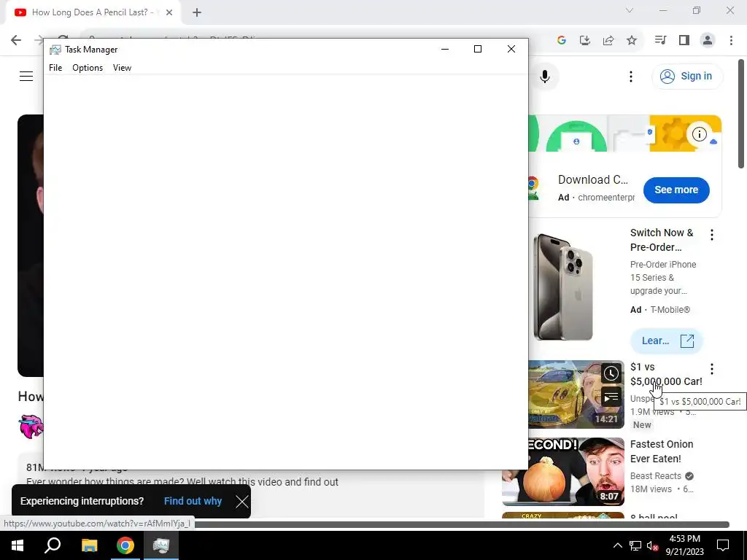This screenshot has height=560, width=747.
Task: Open Windows Start menu
Action: [x=18, y=545]
